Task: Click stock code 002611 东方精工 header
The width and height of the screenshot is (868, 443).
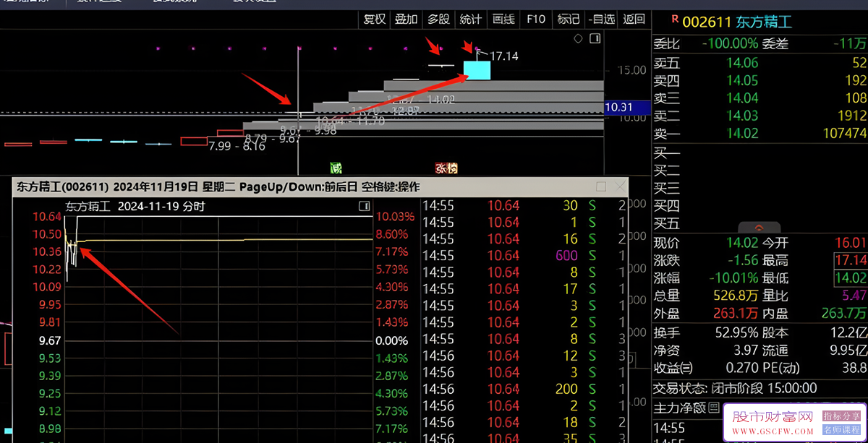Action: [737, 22]
